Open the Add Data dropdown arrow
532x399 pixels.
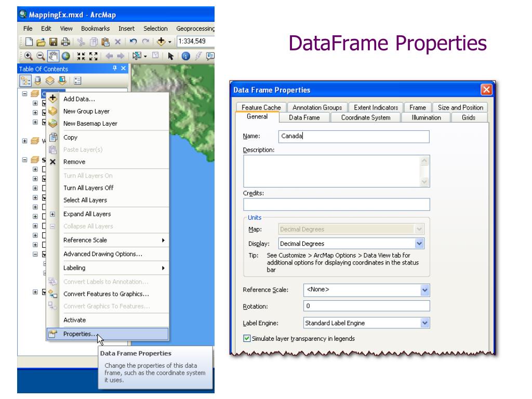170,42
